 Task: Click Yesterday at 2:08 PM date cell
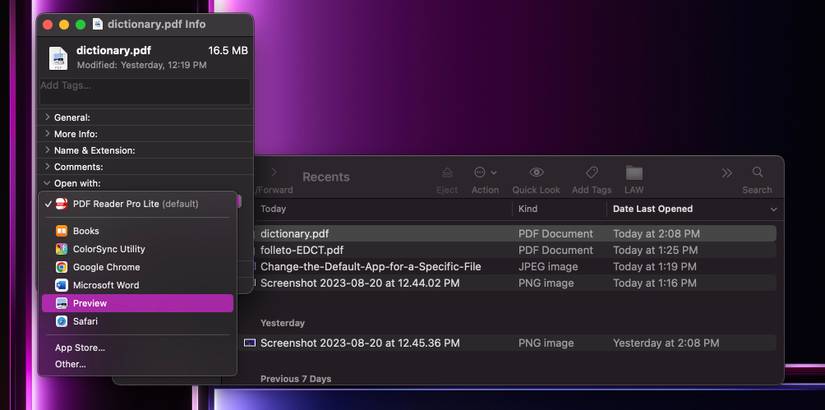(x=666, y=343)
